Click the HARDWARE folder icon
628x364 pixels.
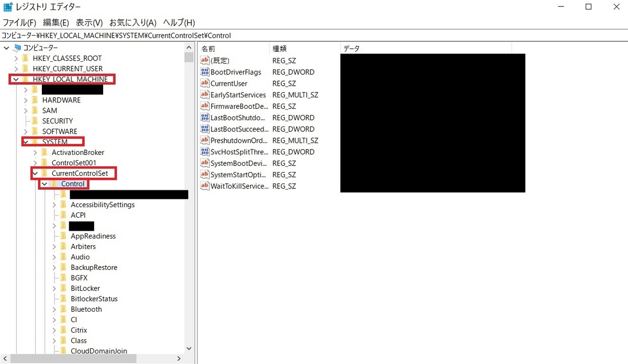(35, 100)
